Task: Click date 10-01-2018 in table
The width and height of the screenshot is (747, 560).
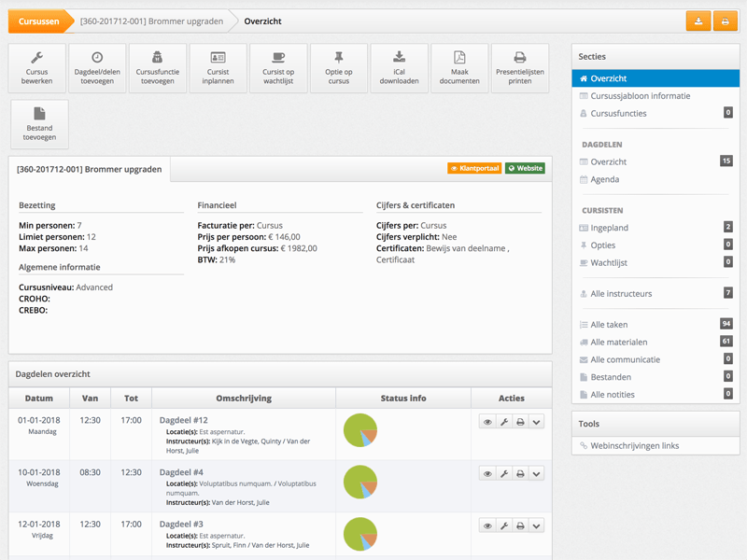Action: click(x=39, y=472)
